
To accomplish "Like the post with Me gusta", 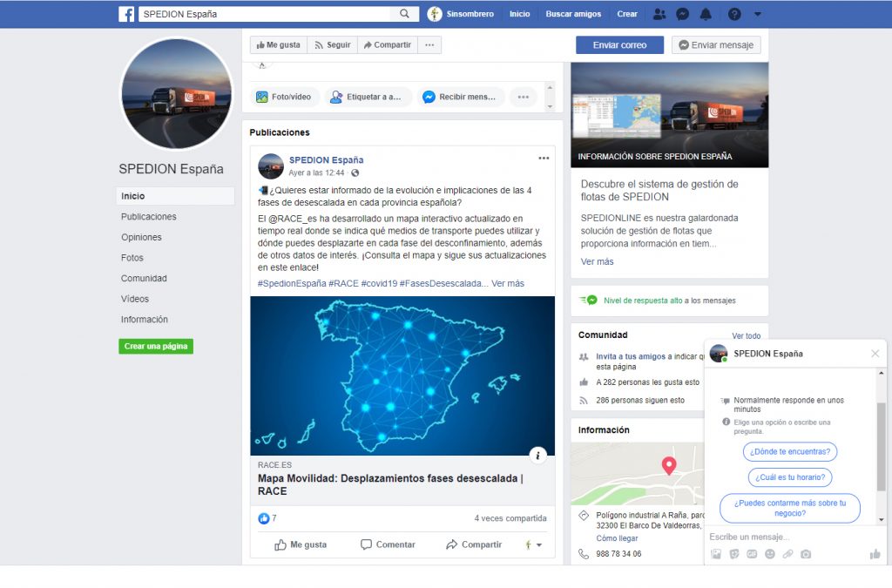I will pyautogui.click(x=301, y=544).
